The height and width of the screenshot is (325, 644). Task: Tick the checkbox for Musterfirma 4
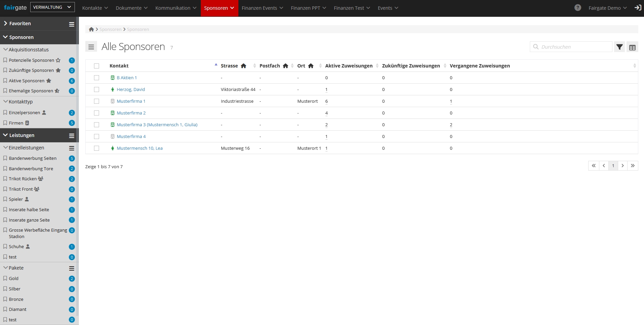click(97, 136)
